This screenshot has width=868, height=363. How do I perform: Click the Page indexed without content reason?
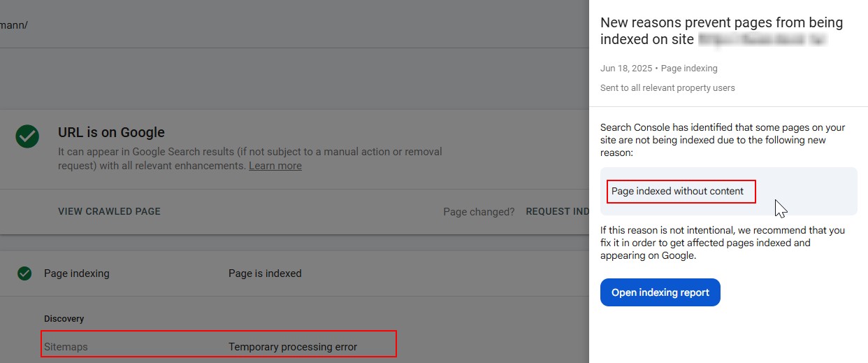677,191
